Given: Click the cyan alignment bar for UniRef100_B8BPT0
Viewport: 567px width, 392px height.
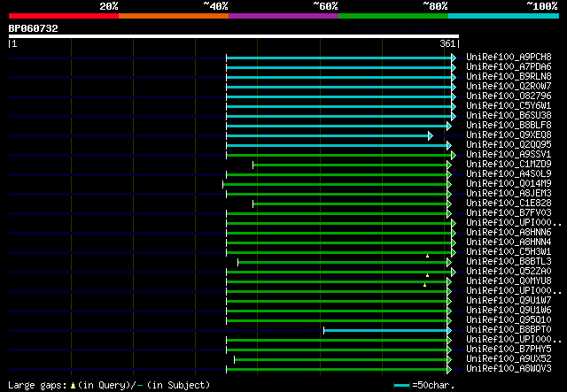Looking at the screenshot, I should click(x=385, y=331).
